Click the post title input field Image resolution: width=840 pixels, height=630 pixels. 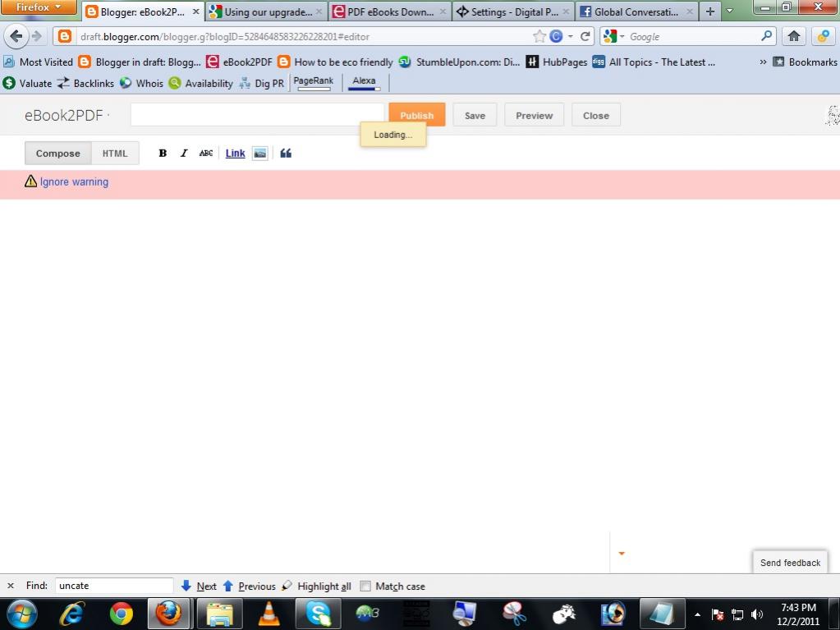pyautogui.click(x=257, y=115)
